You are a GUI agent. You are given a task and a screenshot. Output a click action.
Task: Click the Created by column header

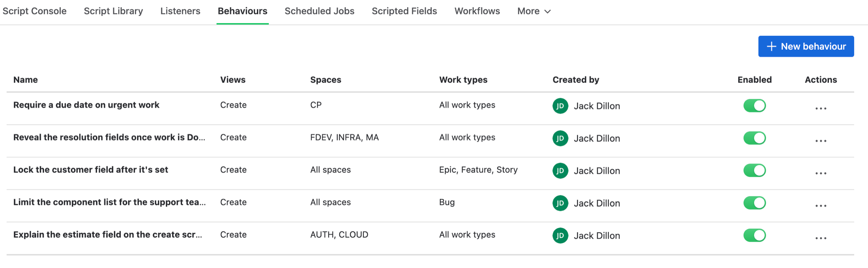click(576, 80)
